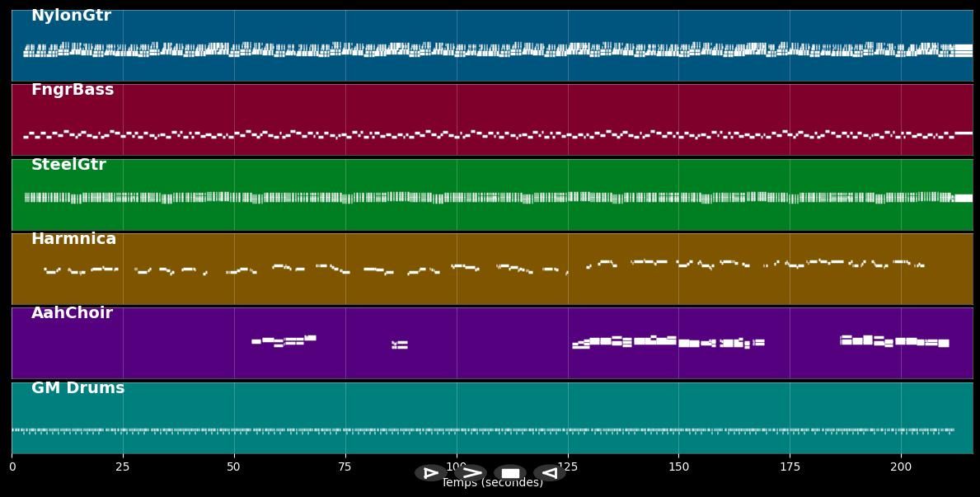980x497 pixels.
Task: Select the SteelGtr track label
Action: coord(68,164)
